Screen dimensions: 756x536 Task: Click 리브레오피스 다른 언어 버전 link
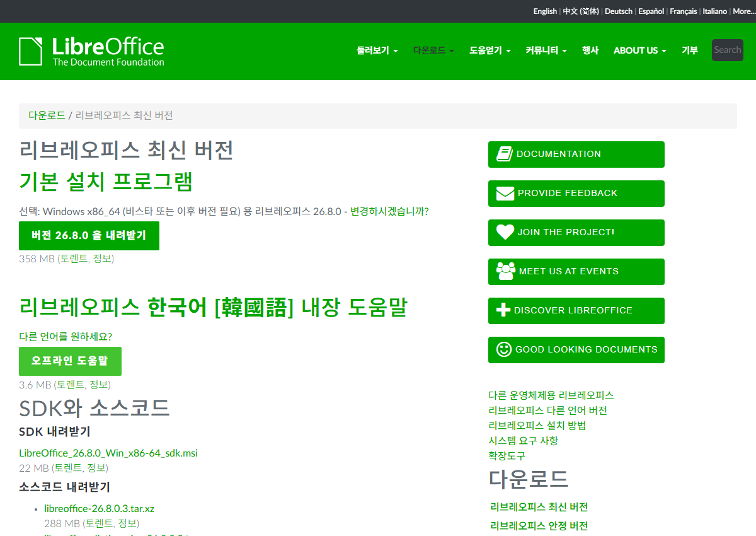(x=548, y=411)
